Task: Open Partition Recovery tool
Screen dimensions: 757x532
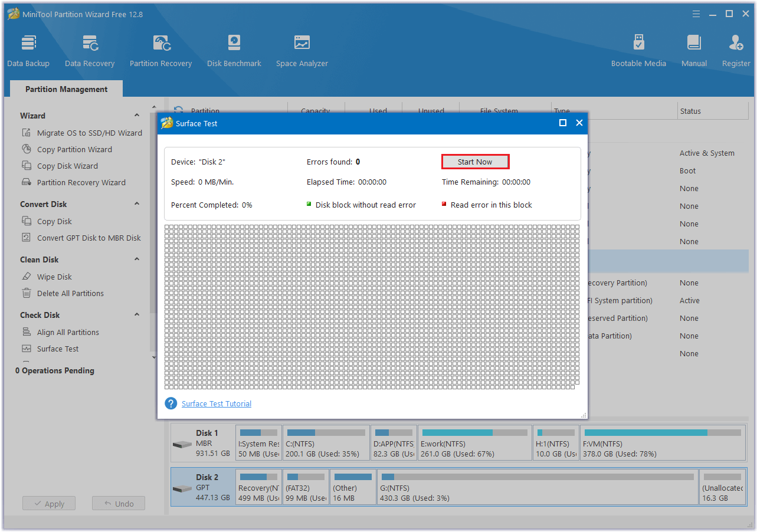Action: click(160, 51)
